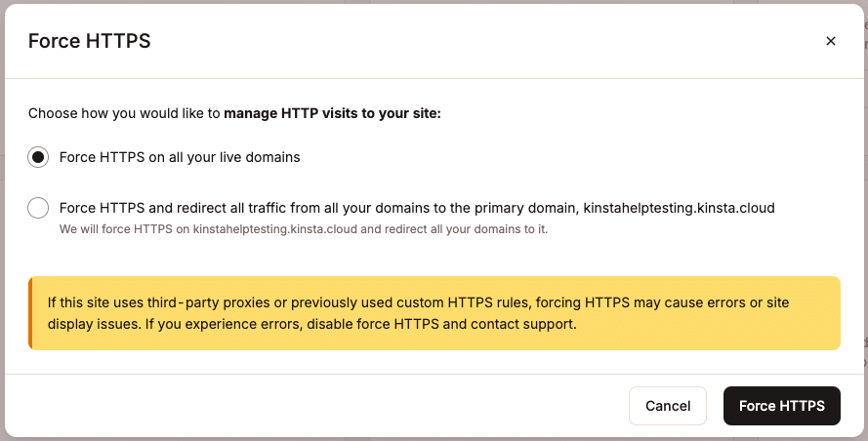Click 'disable force HTTPS' in the warning text
Viewport: 868px width, 441px height.
click(371, 323)
